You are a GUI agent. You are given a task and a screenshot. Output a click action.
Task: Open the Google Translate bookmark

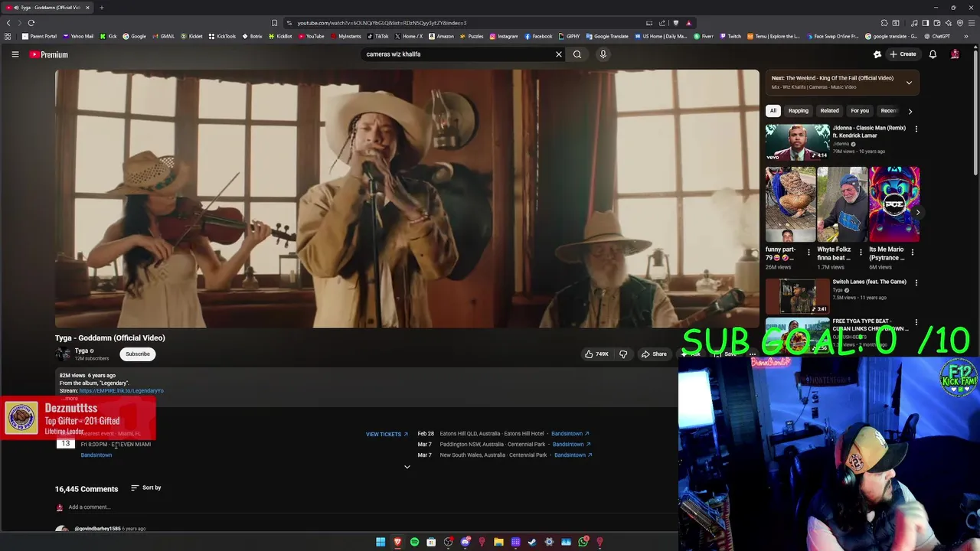point(607,36)
